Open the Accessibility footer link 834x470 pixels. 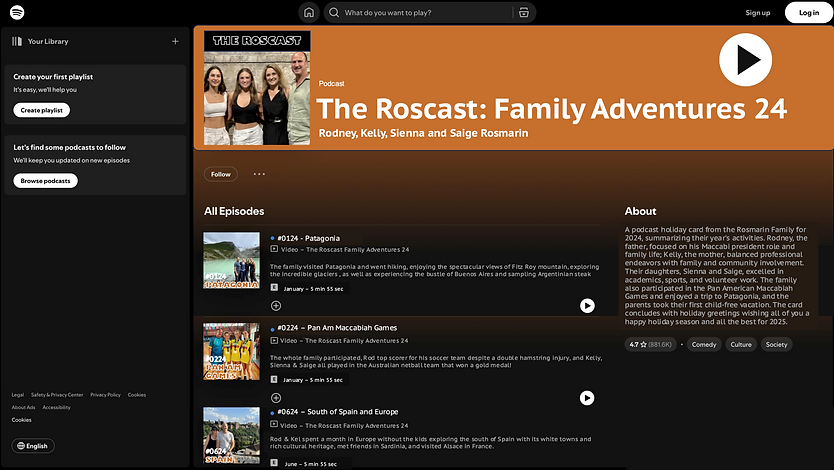56,407
